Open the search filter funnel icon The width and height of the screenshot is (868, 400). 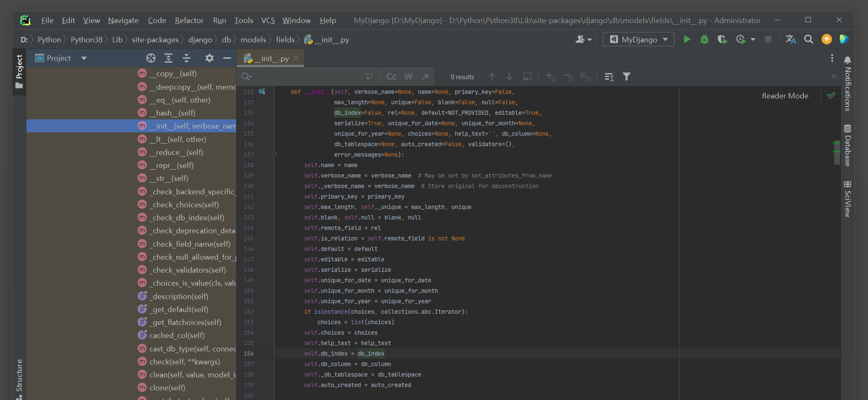[626, 77]
